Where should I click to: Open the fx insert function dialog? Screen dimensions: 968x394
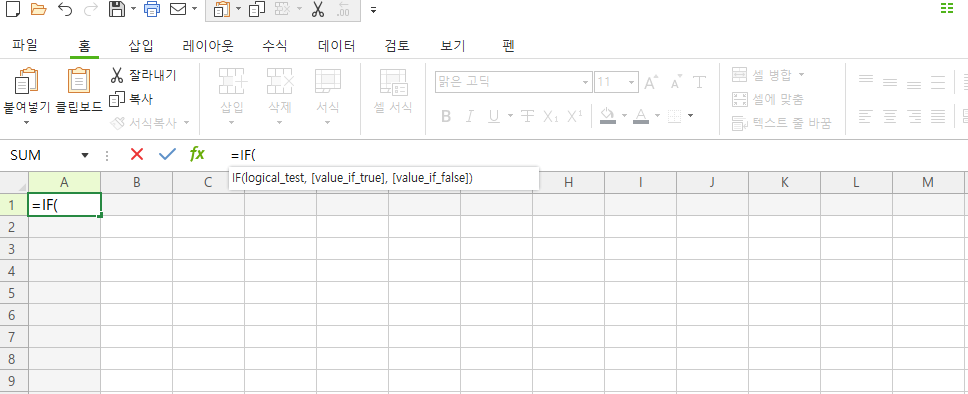pyautogui.click(x=197, y=154)
